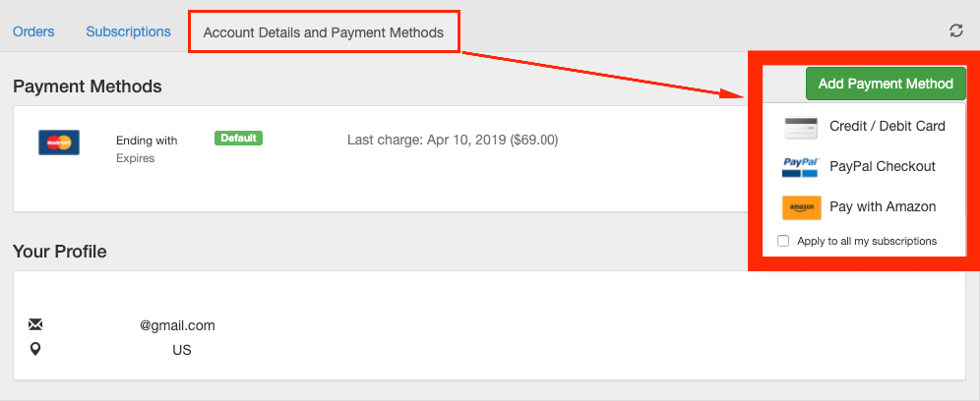Enable Apply to all my subscriptions checkbox
The width and height of the screenshot is (980, 401).
click(x=783, y=241)
